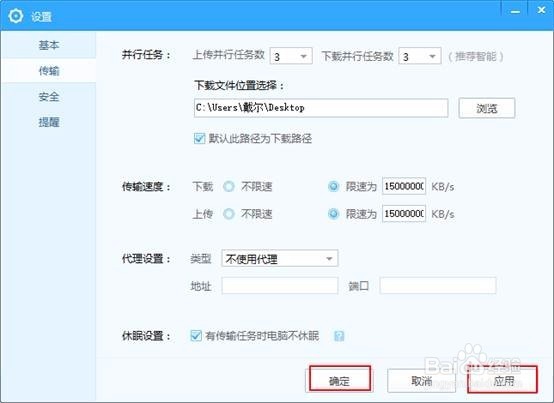
Task: Select 不限速 radio for 上传
Action: point(229,214)
